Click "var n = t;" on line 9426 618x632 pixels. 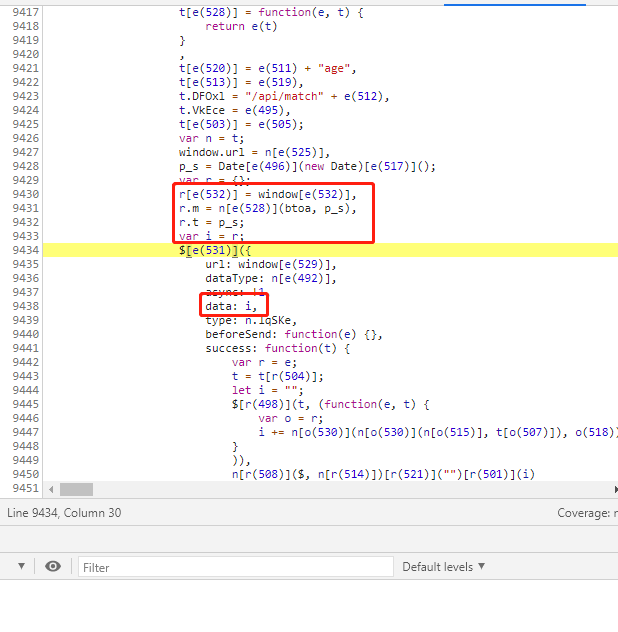point(211,139)
